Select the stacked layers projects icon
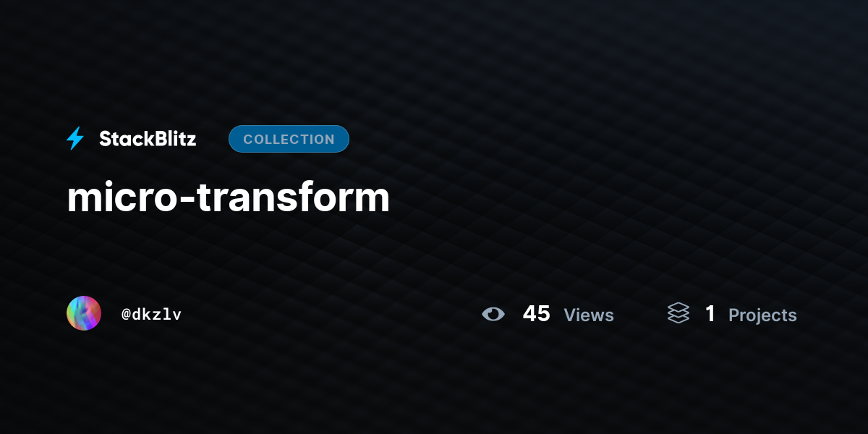 (x=678, y=313)
